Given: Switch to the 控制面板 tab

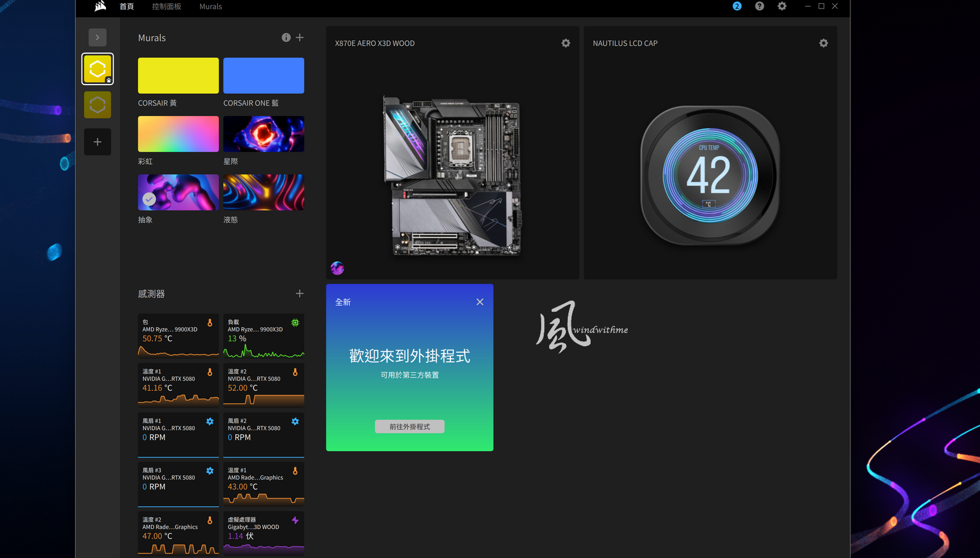Looking at the screenshot, I should (167, 6).
